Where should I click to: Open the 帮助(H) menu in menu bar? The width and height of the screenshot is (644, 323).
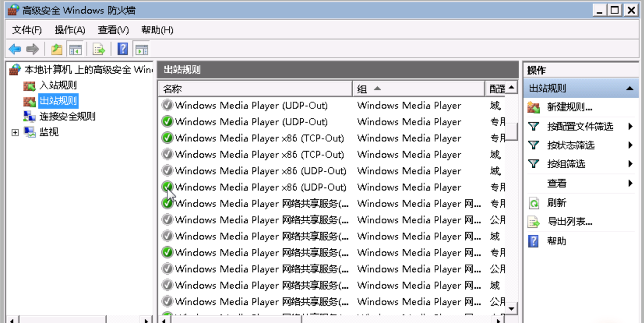pos(157,30)
